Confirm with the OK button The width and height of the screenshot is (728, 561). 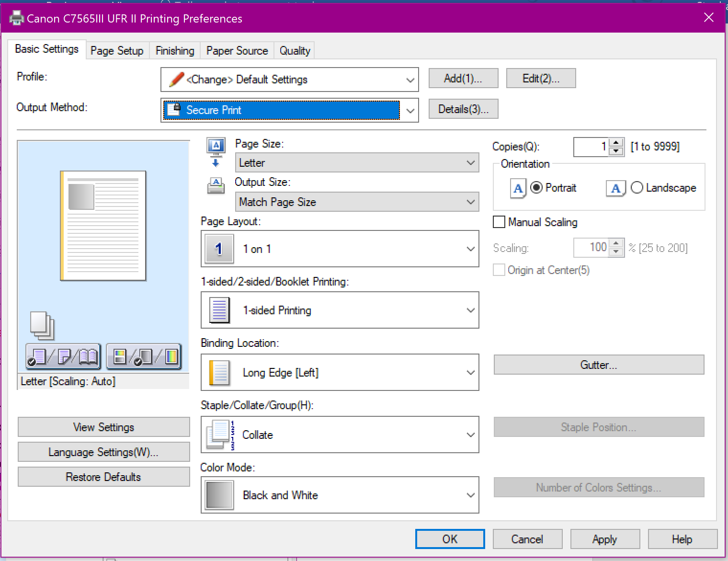[x=450, y=539]
